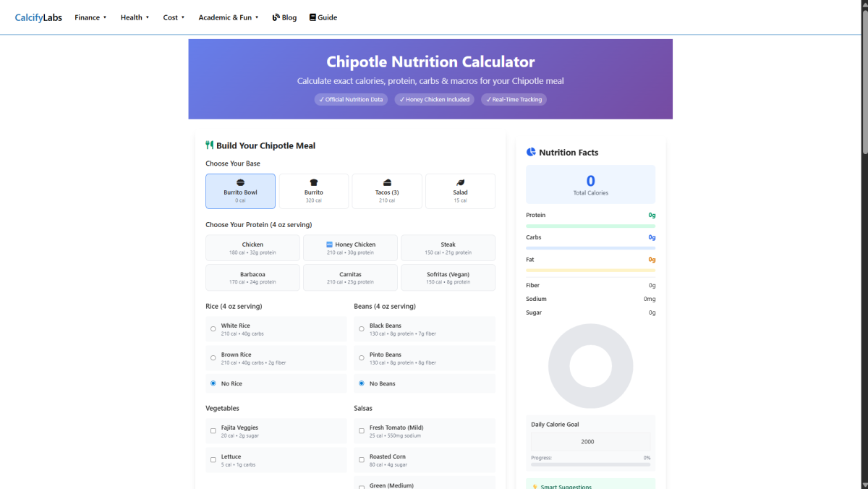Select the Salad leaf icon
The width and height of the screenshot is (868, 489).
460,182
